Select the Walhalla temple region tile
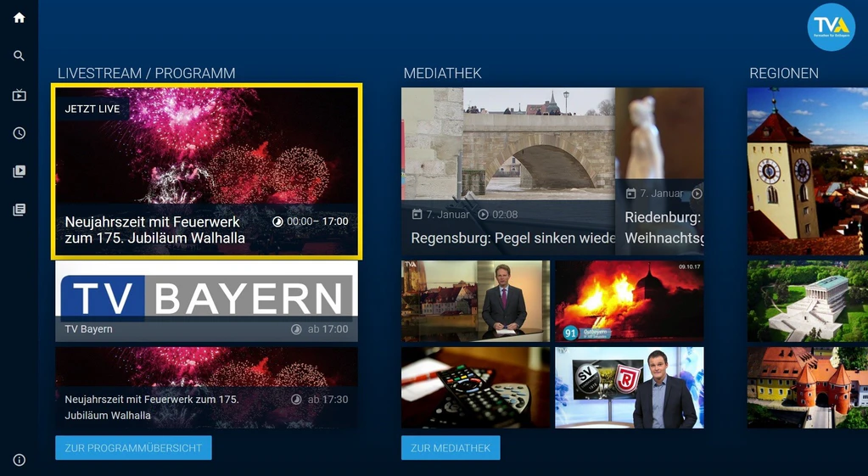The height and width of the screenshot is (476, 868). (x=808, y=301)
